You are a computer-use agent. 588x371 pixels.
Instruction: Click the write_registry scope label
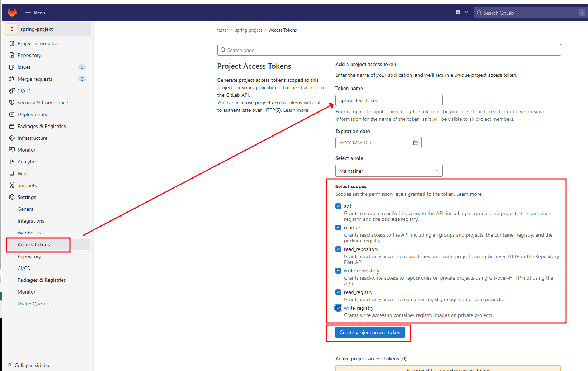click(359, 308)
